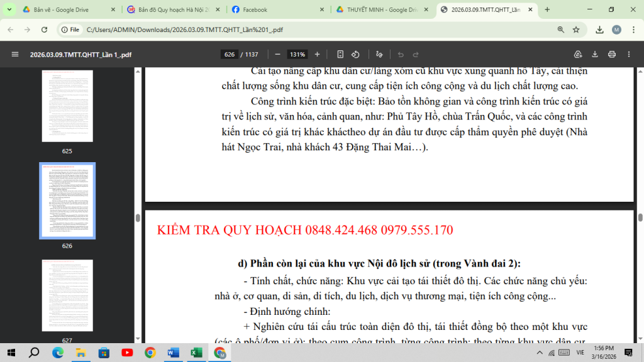Open the tab search dropdown arrow
Screen dimensions: 644x362
click(x=9, y=9)
